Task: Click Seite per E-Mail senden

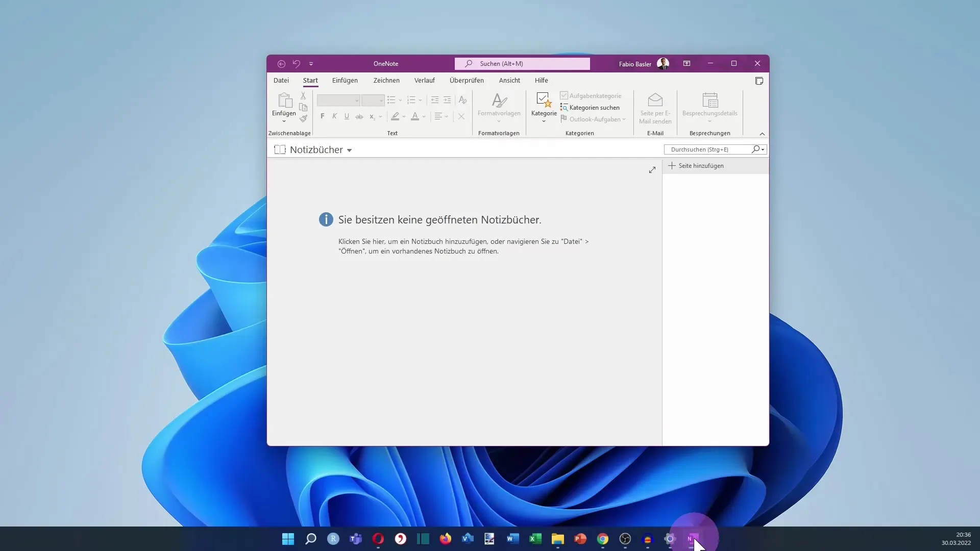Action: [655, 108]
